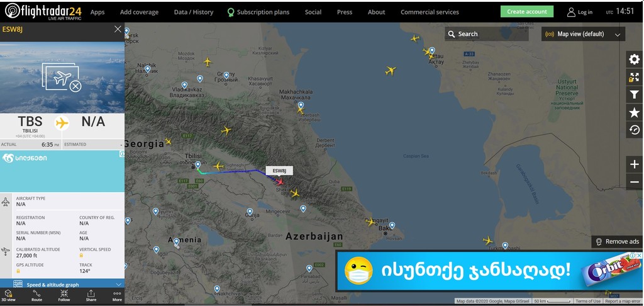This screenshot has height=306, width=644.
Task: Open map settings gear icon
Action: [x=634, y=60]
